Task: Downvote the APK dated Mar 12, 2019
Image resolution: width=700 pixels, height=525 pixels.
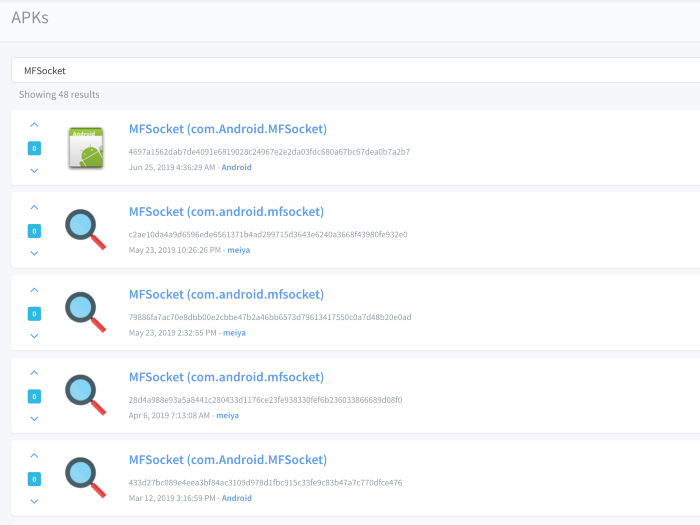Action: click(x=34, y=501)
